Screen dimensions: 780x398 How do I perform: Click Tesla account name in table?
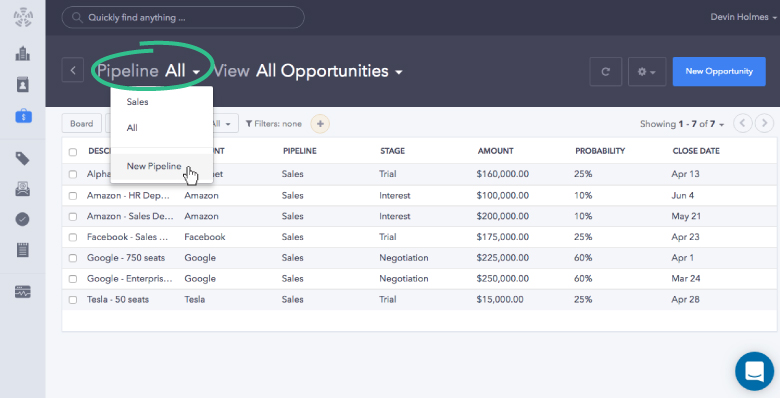click(x=195, y=299)
